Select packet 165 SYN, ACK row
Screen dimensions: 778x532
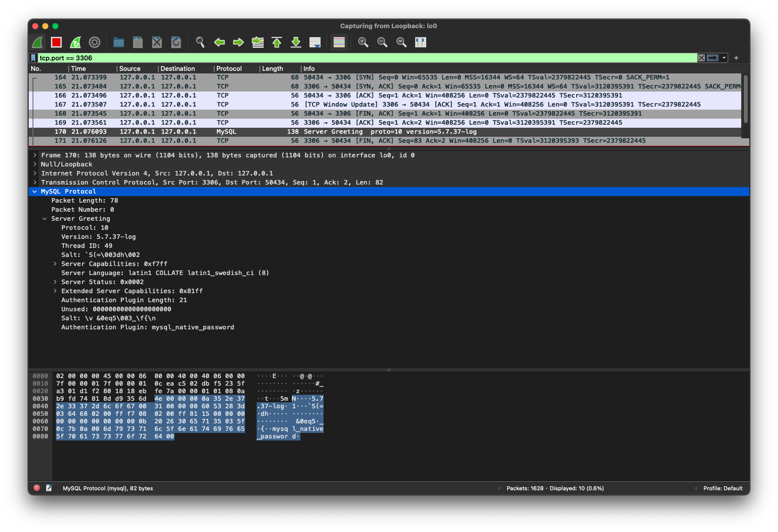385,86
